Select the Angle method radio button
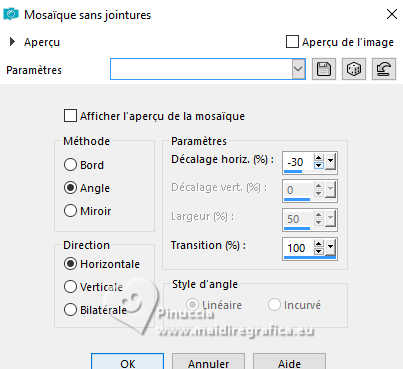This screenshot has height=369, width=403. coord(70,188)
